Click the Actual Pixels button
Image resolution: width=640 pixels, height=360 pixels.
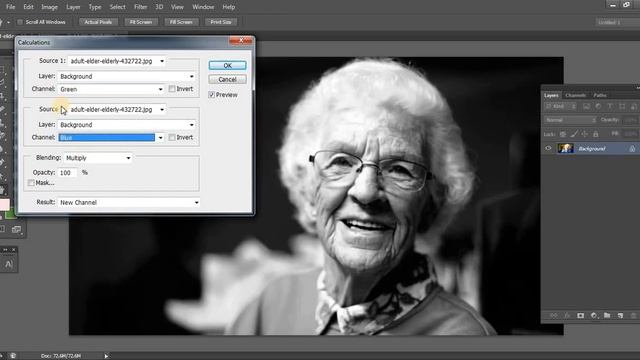[x=98, y=22]
